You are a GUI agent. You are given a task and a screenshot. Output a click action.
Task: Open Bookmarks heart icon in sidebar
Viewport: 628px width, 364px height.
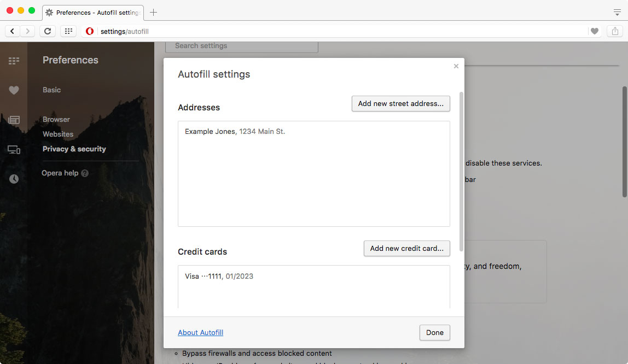click(x=14, y=90)
